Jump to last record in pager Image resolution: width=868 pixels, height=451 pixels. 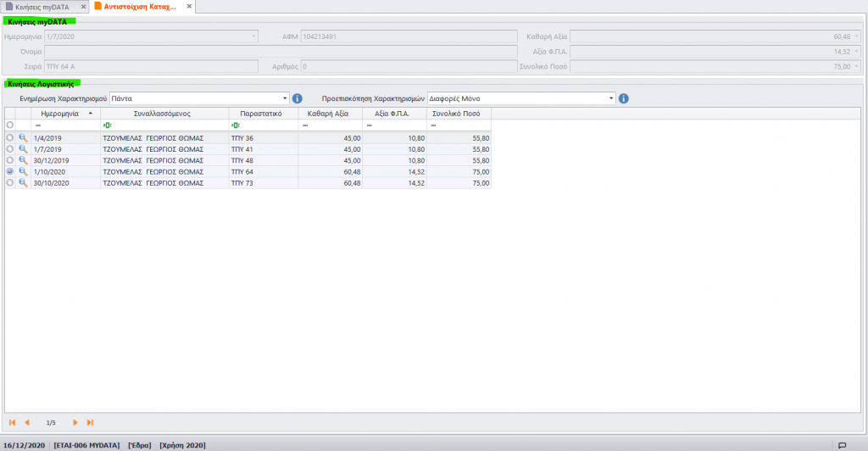[x=90, y=422]
